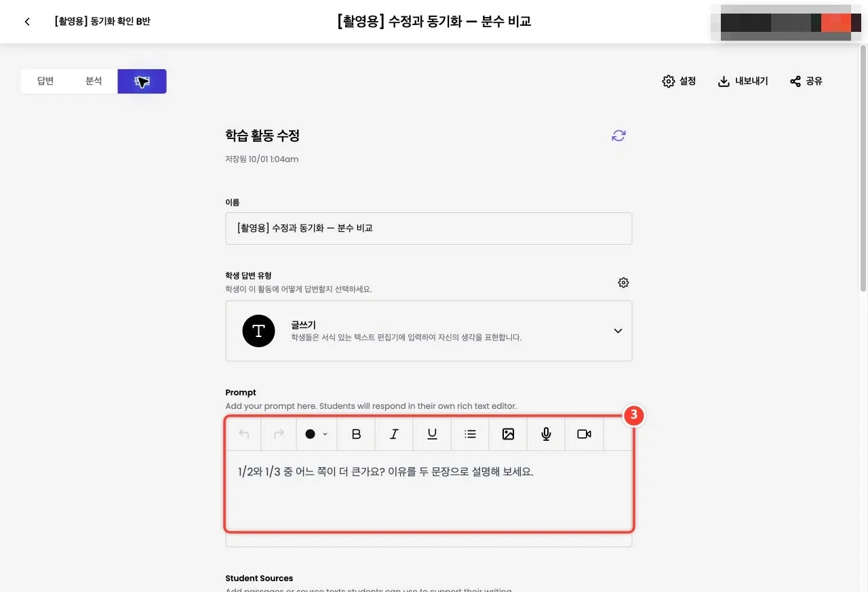Click the 저장됨 10/01 1:04am text

[x=262, y=159]
